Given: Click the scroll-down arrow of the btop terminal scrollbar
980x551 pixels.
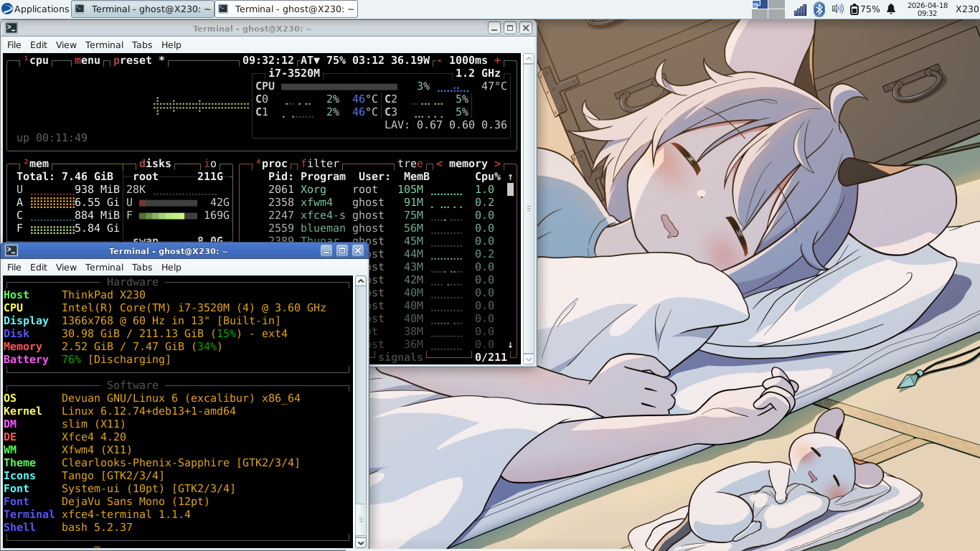Looking at the screenshot, I should pos(529,359).
